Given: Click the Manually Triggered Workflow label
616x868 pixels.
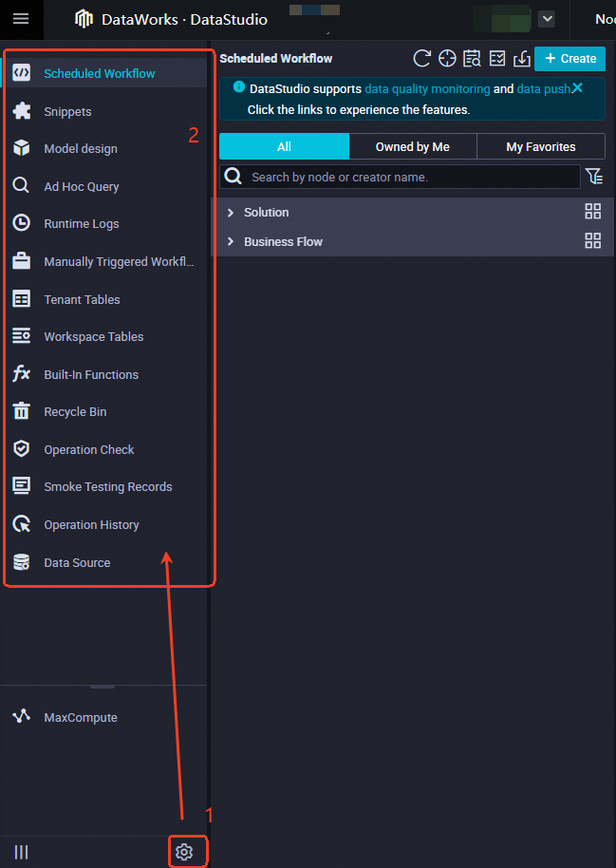Looking at the screenshot, I should pos(119,261).
